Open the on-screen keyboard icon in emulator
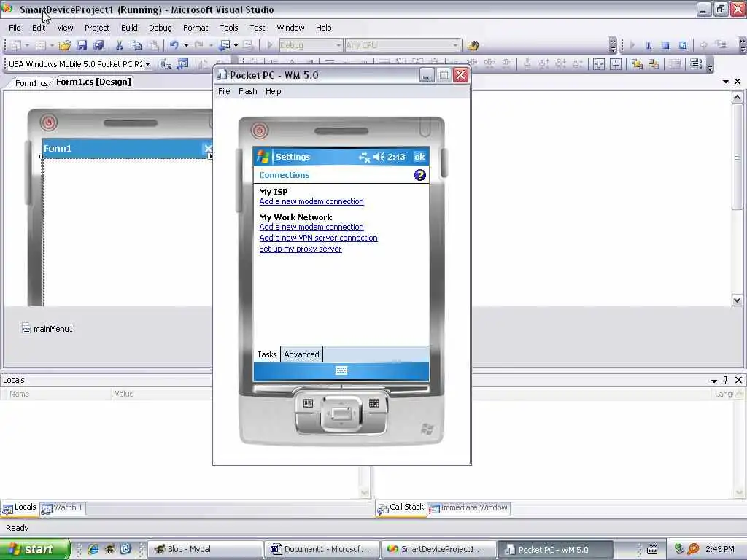The height and width of the screenshot is (560, 747). (341, 370)
